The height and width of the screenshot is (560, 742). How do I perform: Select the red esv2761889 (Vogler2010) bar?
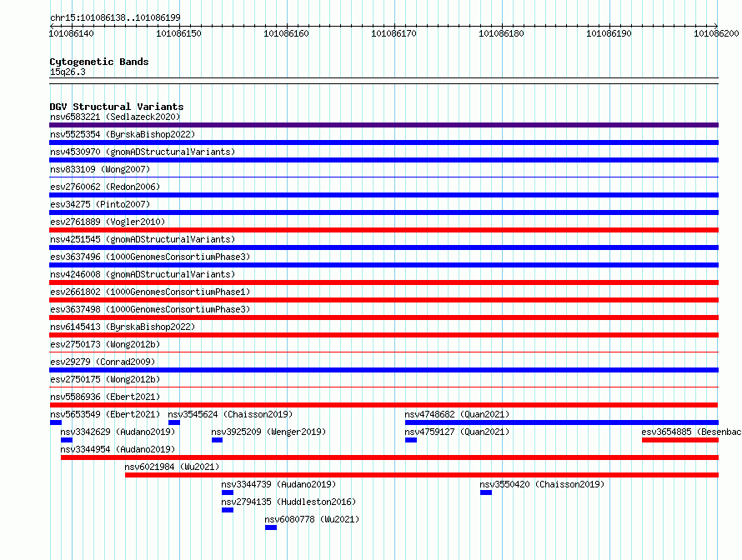384,230
